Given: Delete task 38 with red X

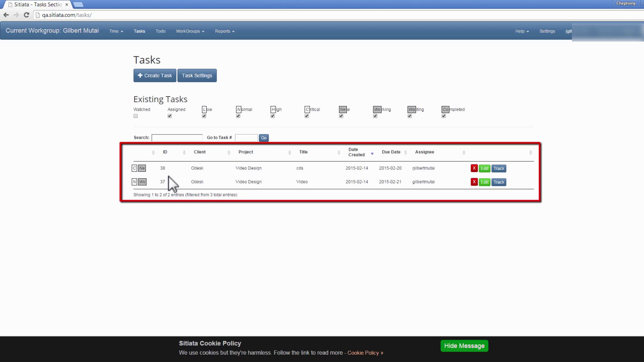Looking at the screenshot, I should (474, 168).
